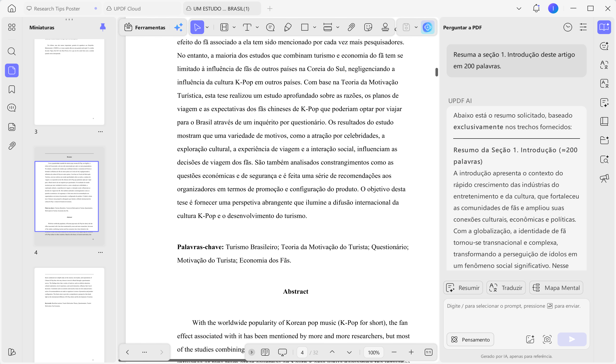The image size is (616, 364).
Task: Toggle the select cursor tool
Action: (197, 27)
